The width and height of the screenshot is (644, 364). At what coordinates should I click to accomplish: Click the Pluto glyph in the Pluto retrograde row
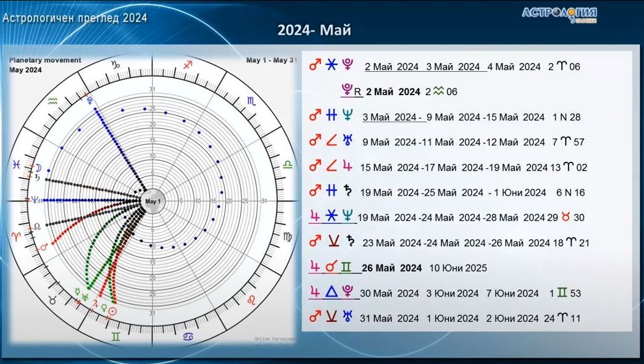346,90
